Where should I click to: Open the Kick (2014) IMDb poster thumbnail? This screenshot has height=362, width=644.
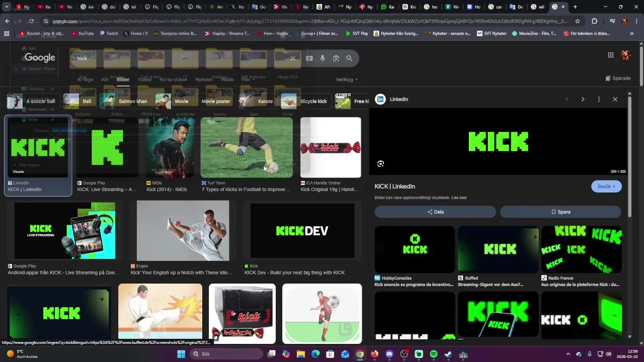click(x=170, y=147)
